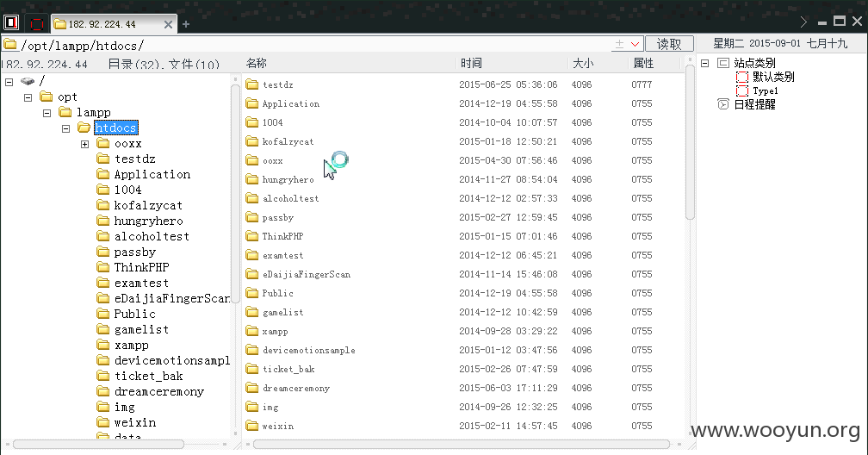Click timestamp 2015-06-25 05:36:06 of testdz
This screenshot has width=868, height=455.
point(508,84)
